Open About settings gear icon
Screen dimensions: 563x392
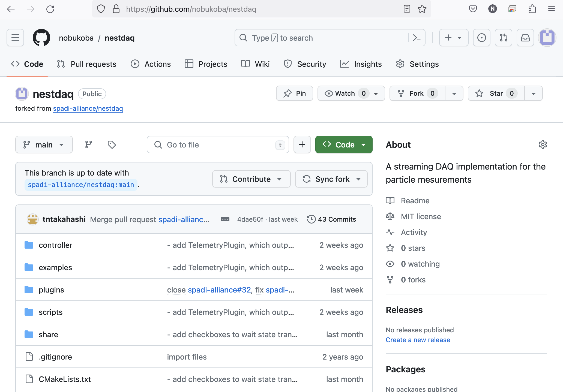pyautogui.click(x=543, y=144)
